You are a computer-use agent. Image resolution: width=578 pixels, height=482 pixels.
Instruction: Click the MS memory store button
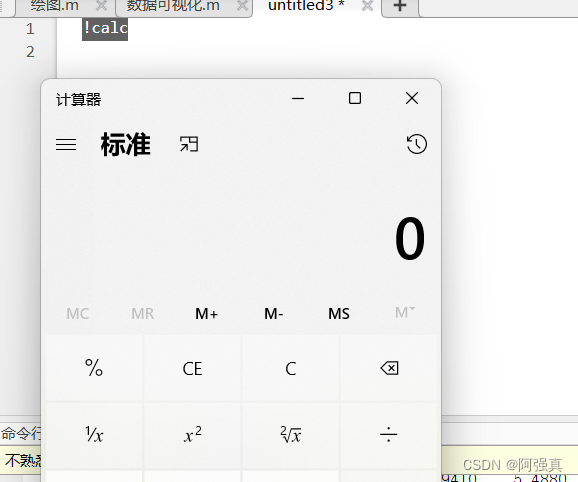(339, 314)
